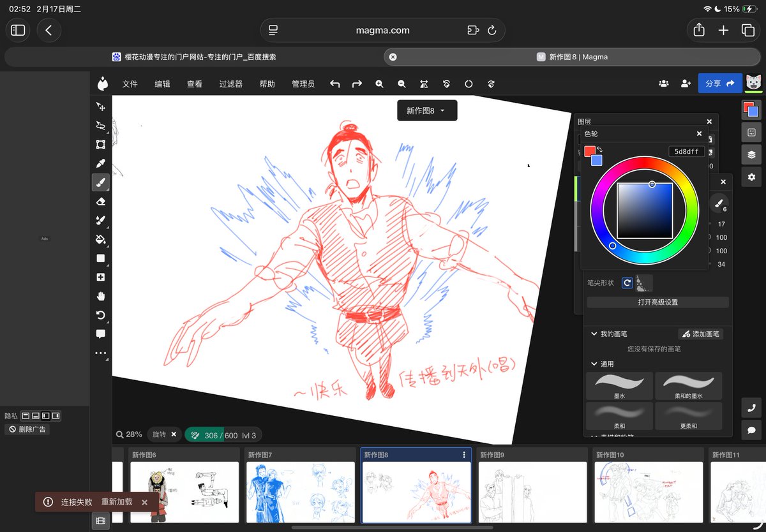The height and width of the screenshot is (532, 766).
Task: Open the 帮助 menu
Action: click(x=267, y=84)
